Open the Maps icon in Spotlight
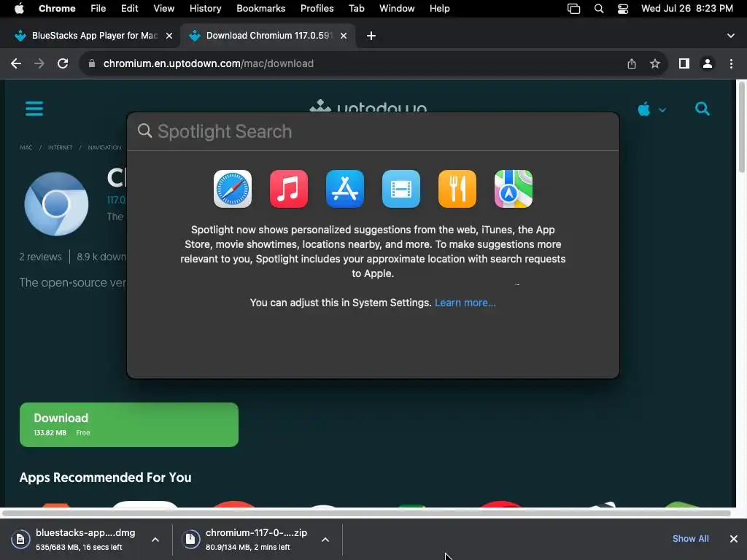The width and height of the screenshot is (747, 560). tap(514, 189)
